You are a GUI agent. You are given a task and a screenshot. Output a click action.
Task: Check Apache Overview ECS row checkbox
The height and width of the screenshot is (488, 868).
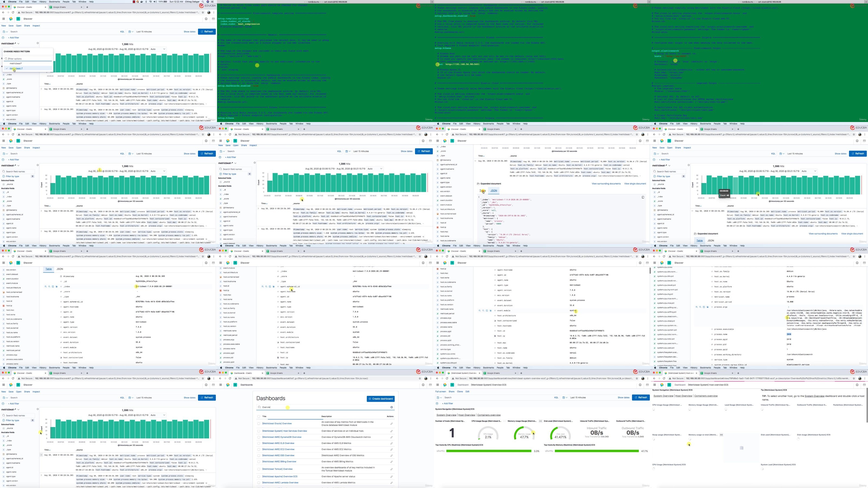[259, 477]
